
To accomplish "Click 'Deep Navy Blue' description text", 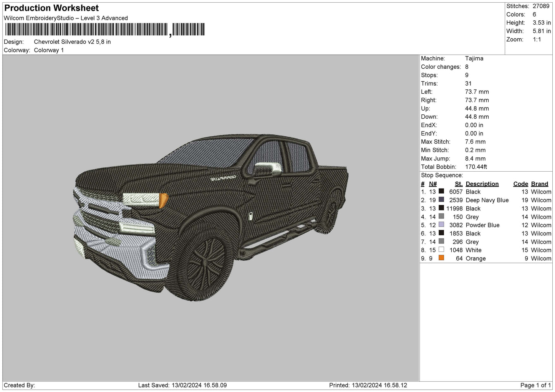I will coord(487,200).
